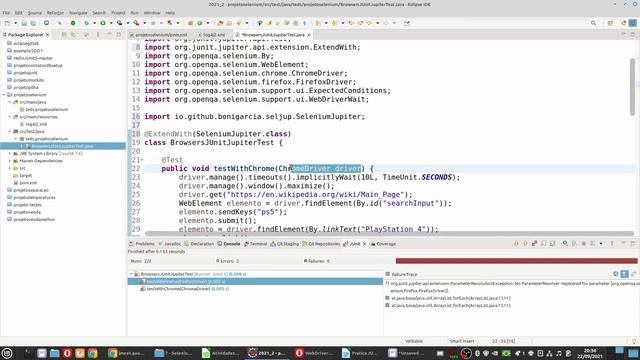
Task: Click the red JUnit progress bar
Action: [x=516, y=261]
